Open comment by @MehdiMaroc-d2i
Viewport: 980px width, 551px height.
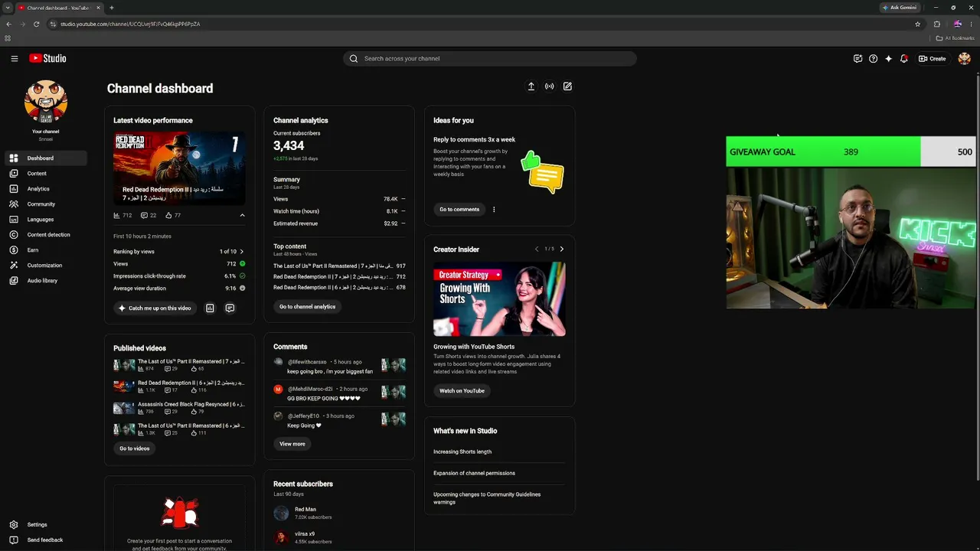click(339, 394)
